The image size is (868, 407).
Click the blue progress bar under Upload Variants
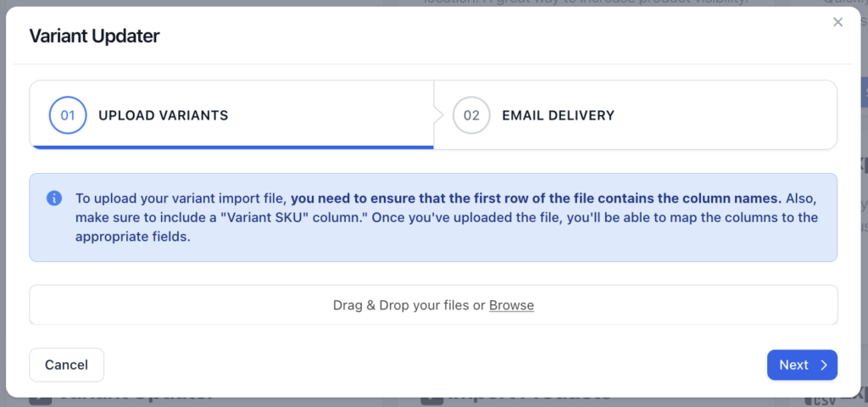click(231, 147)
